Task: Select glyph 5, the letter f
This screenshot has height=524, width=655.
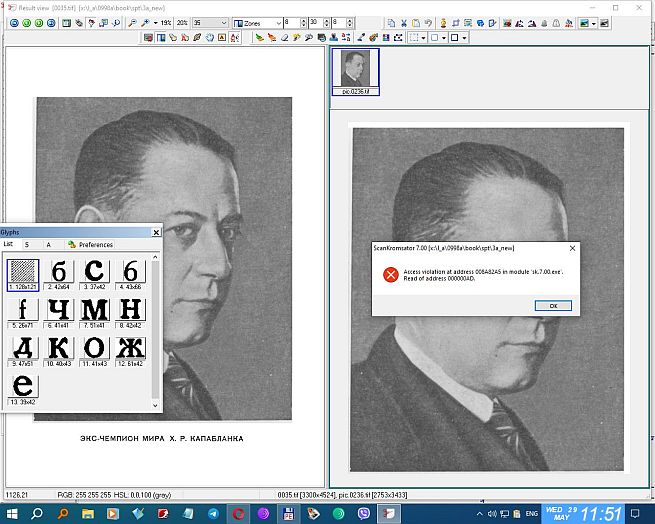Action: (23, 313)
